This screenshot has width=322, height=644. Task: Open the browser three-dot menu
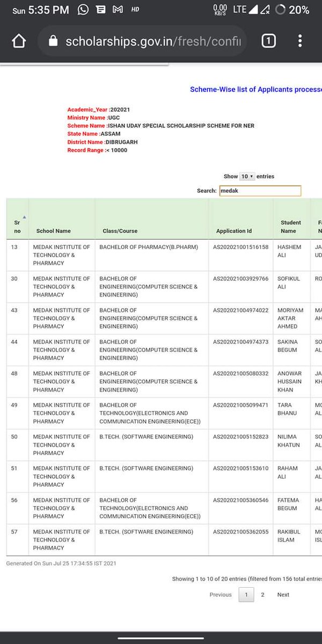[300, 41]
